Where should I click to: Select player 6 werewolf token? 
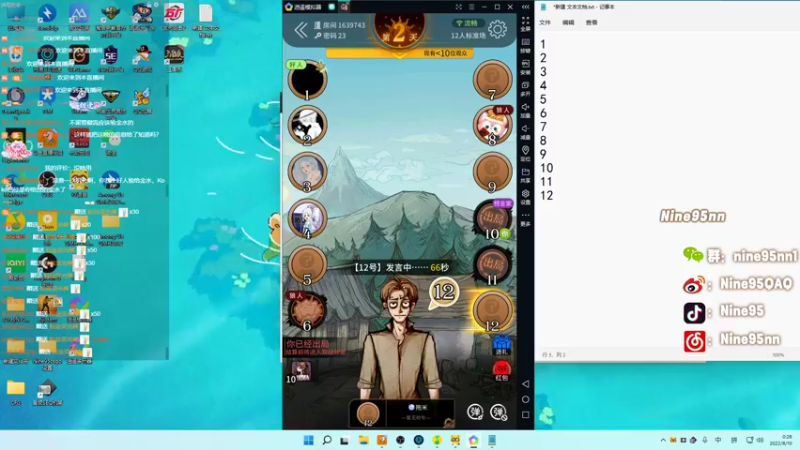[307, 311]
